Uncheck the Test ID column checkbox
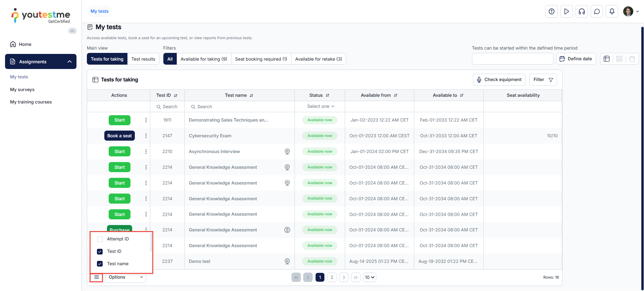Image resolution: width=644 pixels, height=291 pixels. pos(100,251)
